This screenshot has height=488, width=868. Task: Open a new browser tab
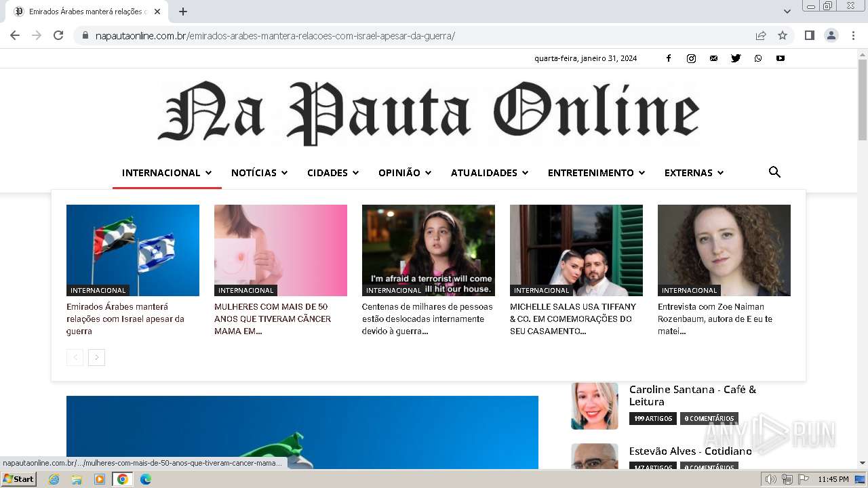(x=183, y=12)
